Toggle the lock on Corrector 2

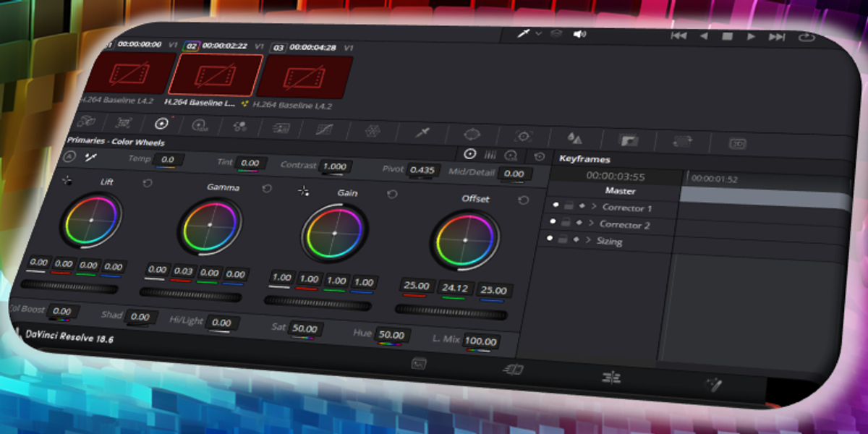pyautogui.click(x=565, y=223)
